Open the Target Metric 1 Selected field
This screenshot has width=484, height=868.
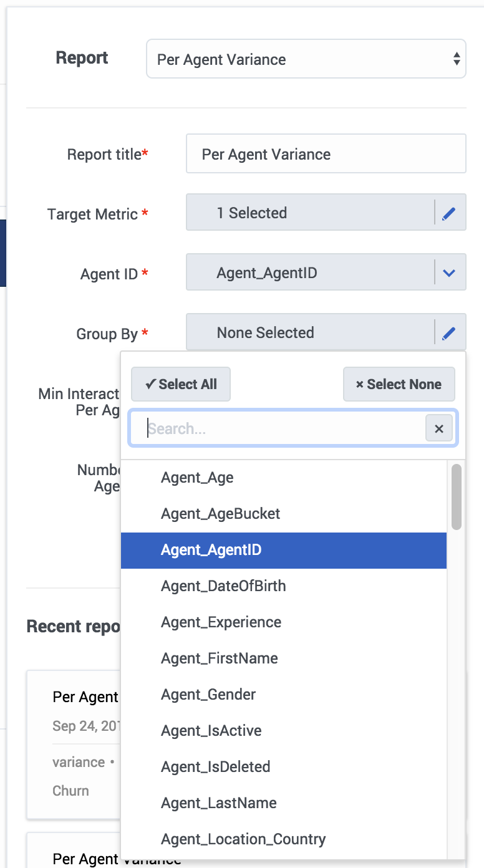coord(309,213)
